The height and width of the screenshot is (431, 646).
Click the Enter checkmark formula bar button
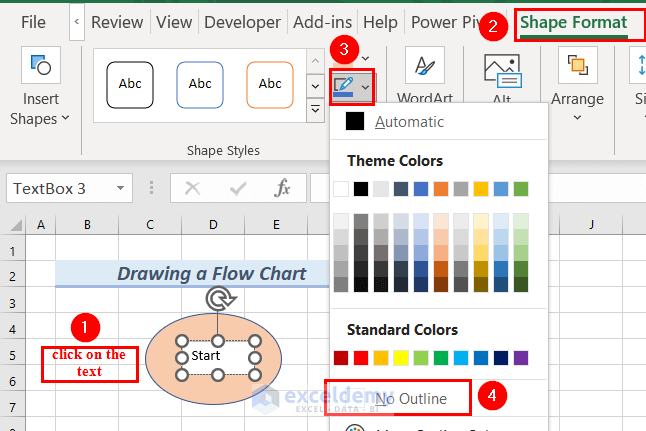click(238, 188)
